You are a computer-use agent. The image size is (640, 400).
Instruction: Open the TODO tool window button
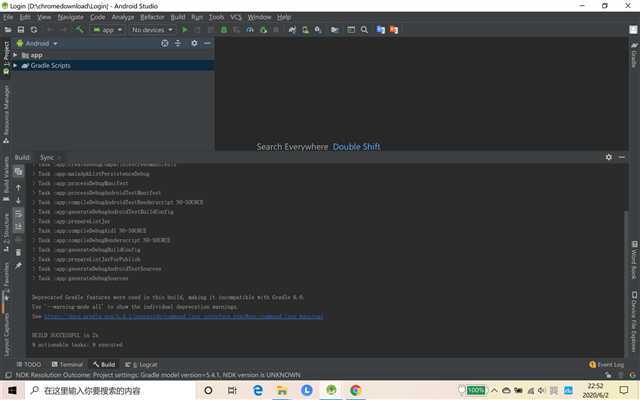[x=29, y=364]
